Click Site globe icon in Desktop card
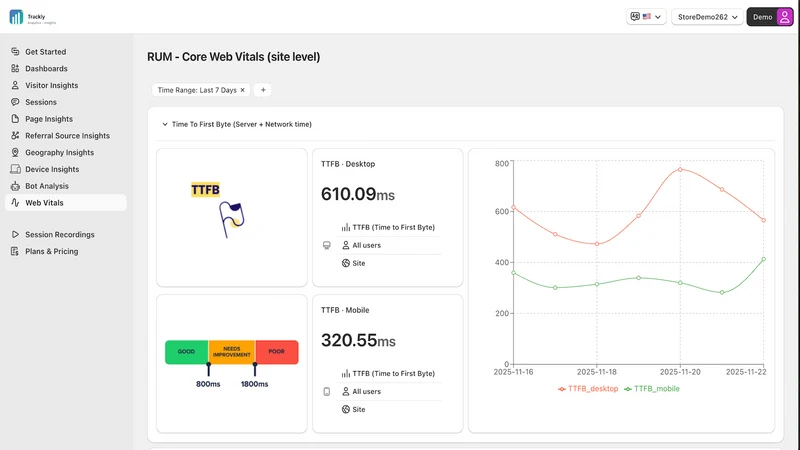 (346, 263)
